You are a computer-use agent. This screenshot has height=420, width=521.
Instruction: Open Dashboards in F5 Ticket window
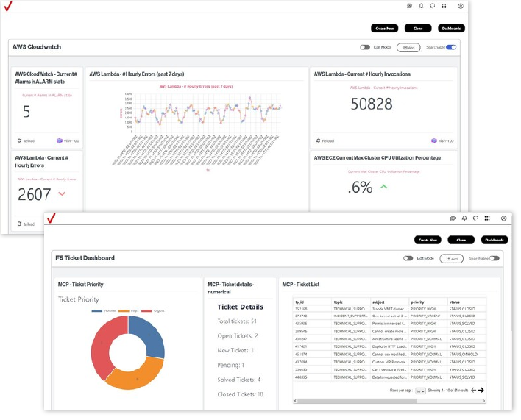495,240
